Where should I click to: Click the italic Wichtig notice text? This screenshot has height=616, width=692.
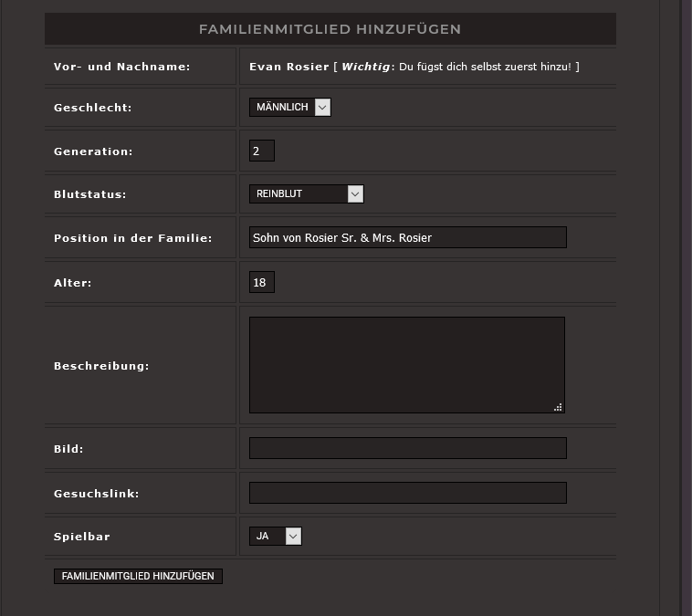pos(365,67)
